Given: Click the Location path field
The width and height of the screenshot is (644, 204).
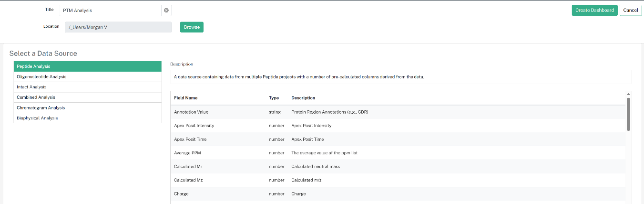Looking at the screenshot, I should tap(118, 27).
